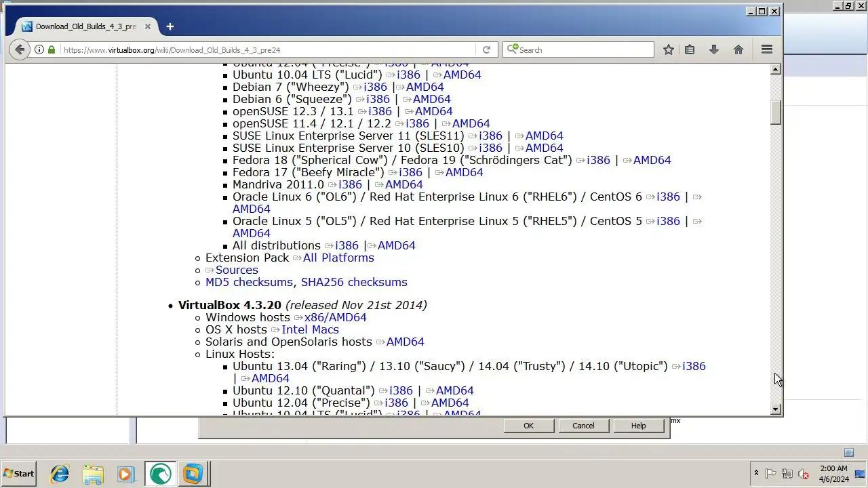868x488 pixels.
Task: Click the Search box in toolbar
Action: coord(578,49)
